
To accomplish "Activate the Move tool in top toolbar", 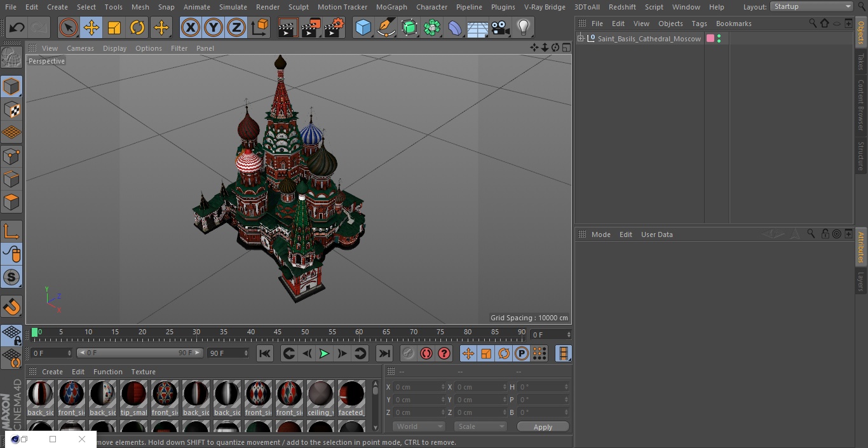I will click(92, 27).
